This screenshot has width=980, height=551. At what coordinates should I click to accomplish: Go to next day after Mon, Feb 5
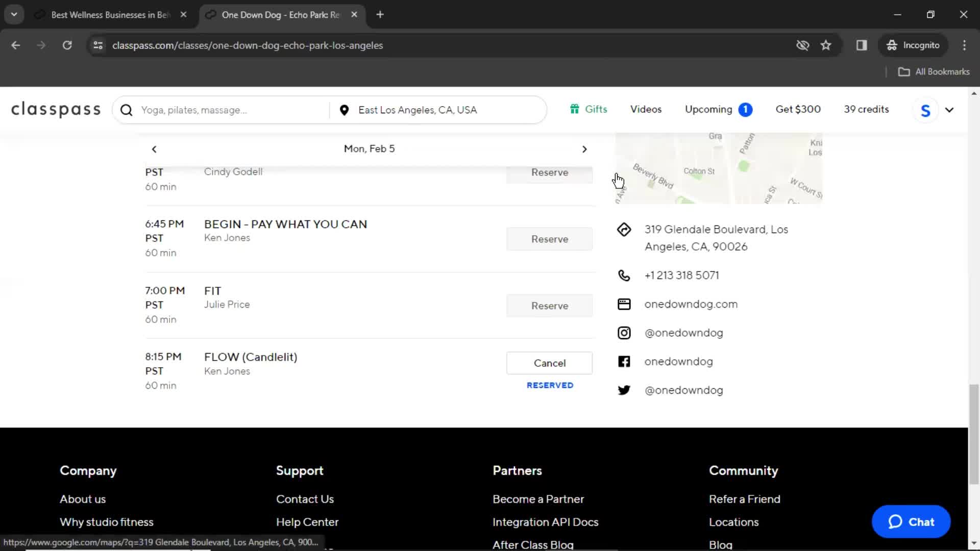point(584,149)
